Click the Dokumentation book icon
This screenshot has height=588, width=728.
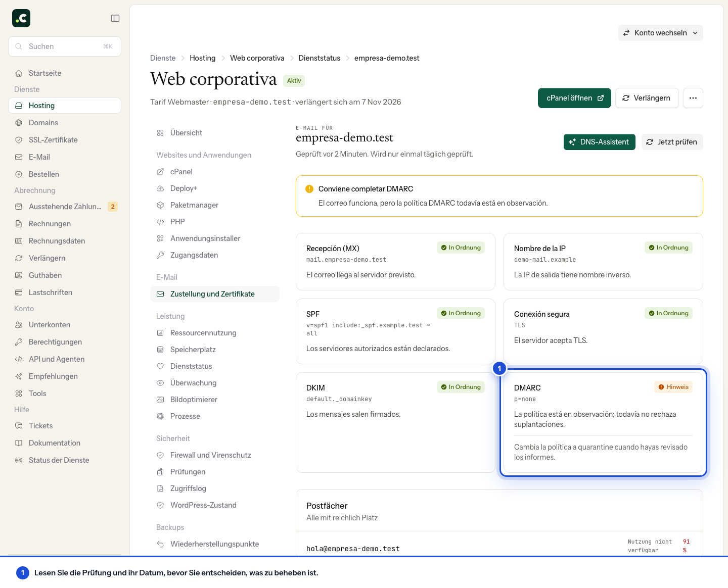click(19, 443)
